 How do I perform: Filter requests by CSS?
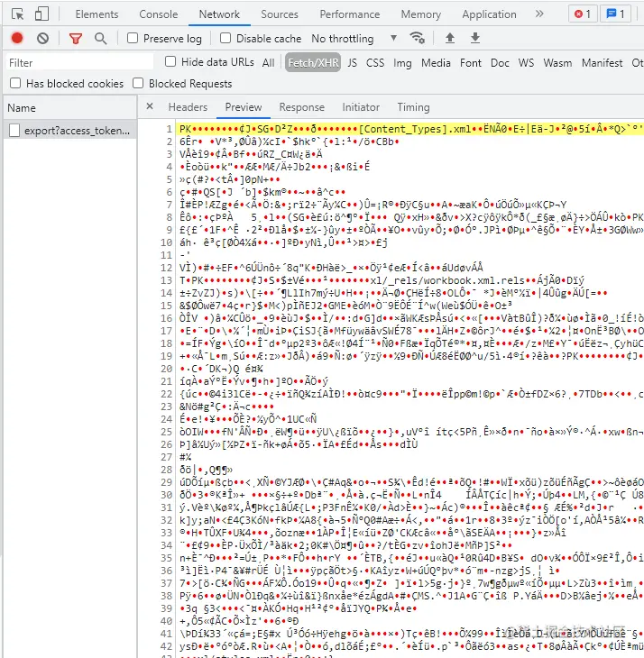375,62
